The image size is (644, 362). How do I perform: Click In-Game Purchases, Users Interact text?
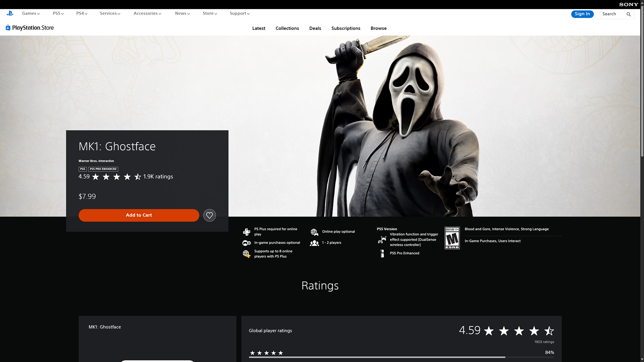click(492, 241)
